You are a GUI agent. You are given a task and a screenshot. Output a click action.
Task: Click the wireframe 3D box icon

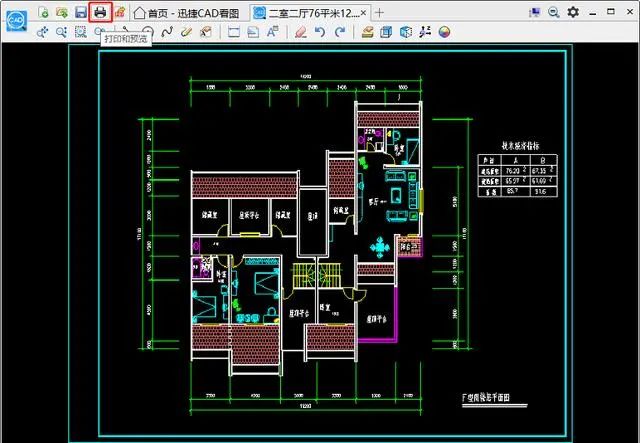(x=386, y=32)
